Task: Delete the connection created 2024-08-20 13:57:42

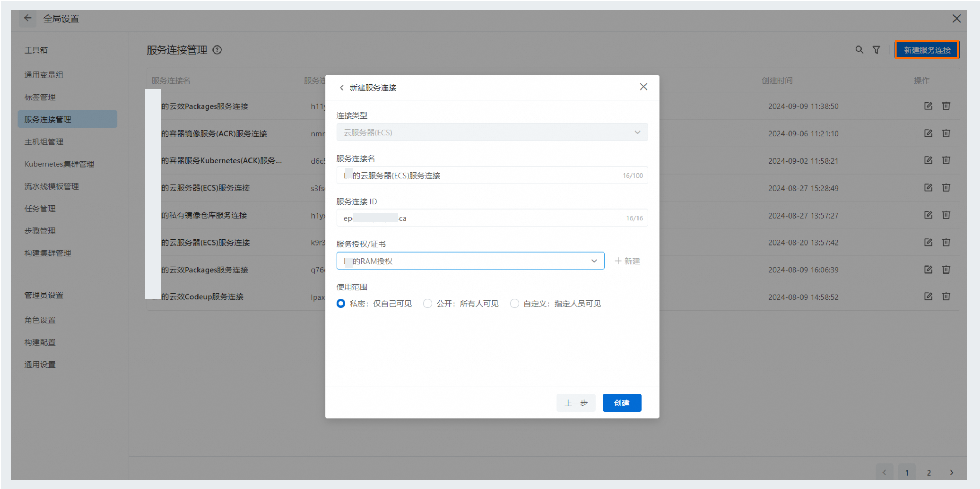Action: [946, 242]
